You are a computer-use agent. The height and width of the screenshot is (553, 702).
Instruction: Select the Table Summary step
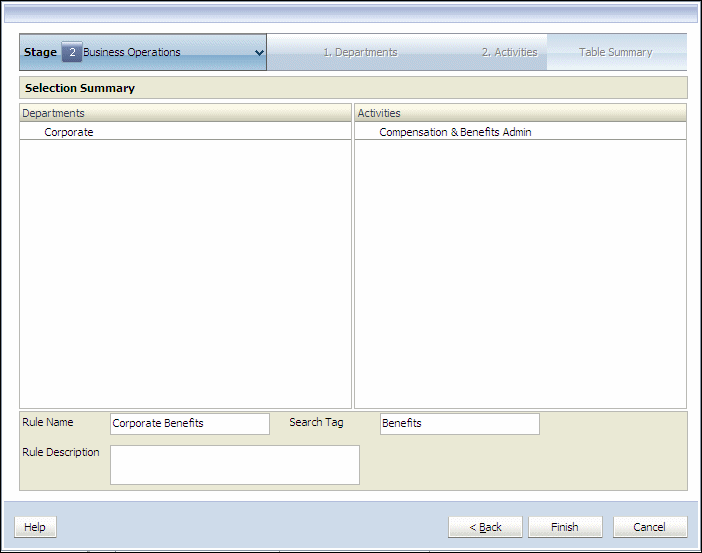tap(616, 52)
